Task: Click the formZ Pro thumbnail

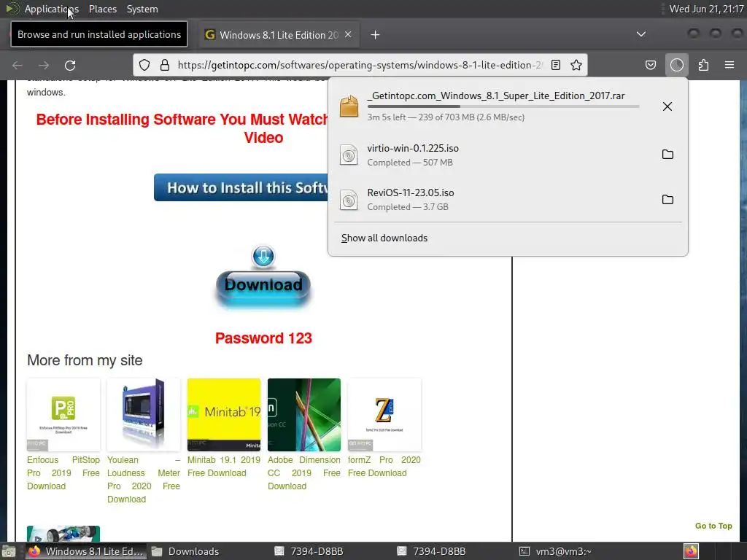Action: (x=384, y=415)
